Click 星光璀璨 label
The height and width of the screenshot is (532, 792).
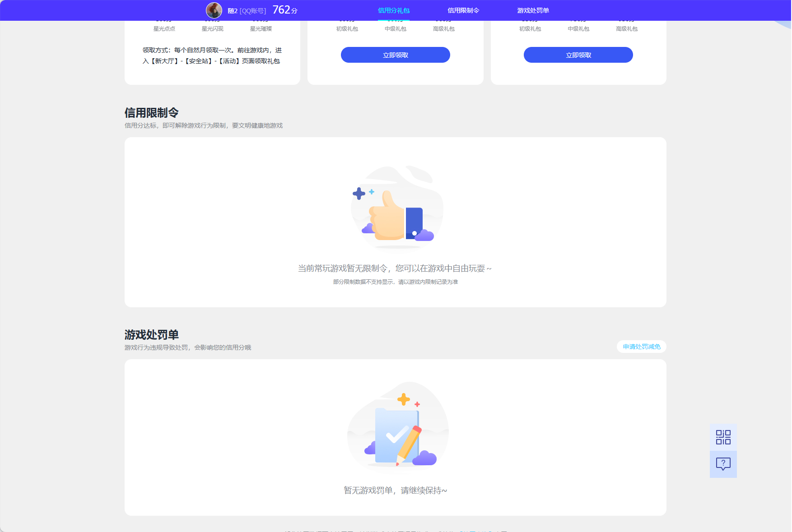[x=261, y=29]
